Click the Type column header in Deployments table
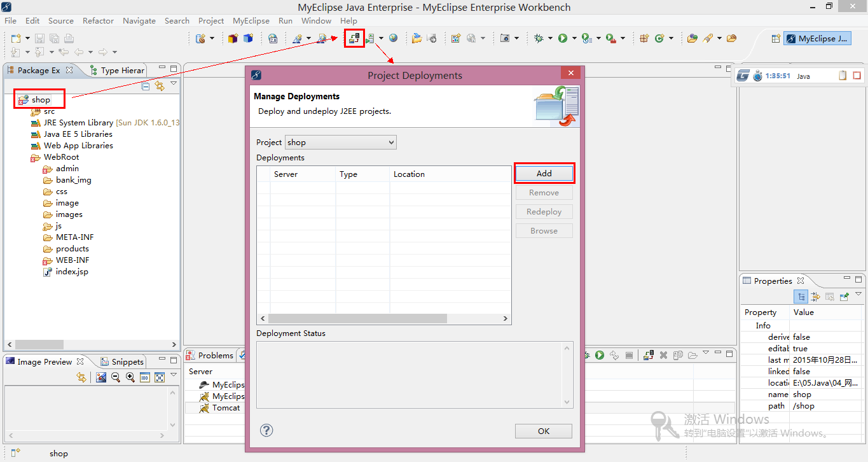Screen dimensions: 868x462 coord(362,174)
